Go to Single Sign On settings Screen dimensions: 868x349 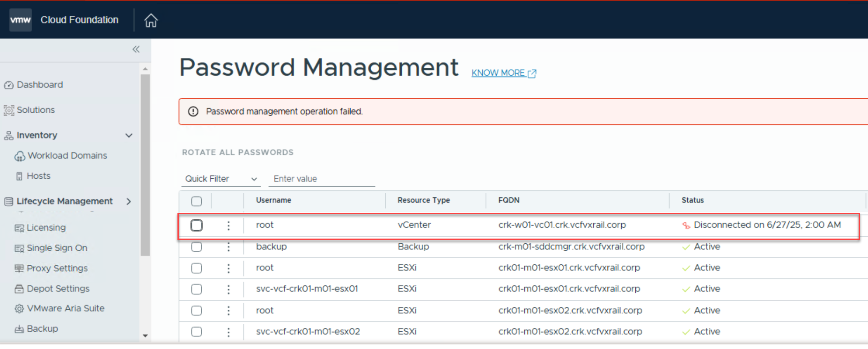coord(57,248)
